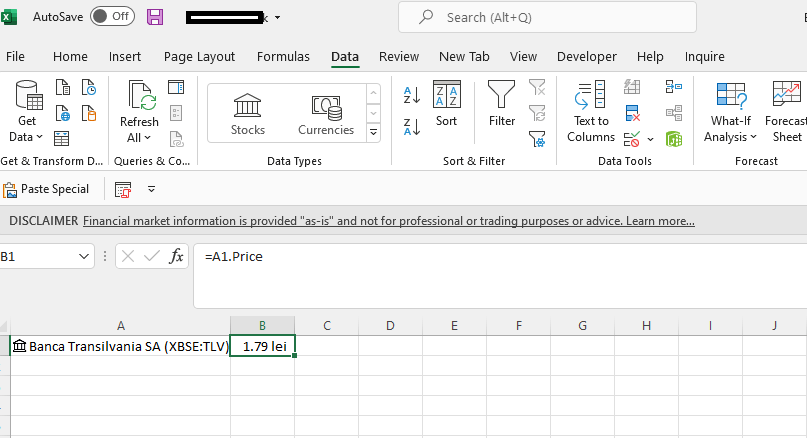This screenshot has height=438, width=807.
Task: Toggle the AutoSave switch
Action: (x=112, y=16)
